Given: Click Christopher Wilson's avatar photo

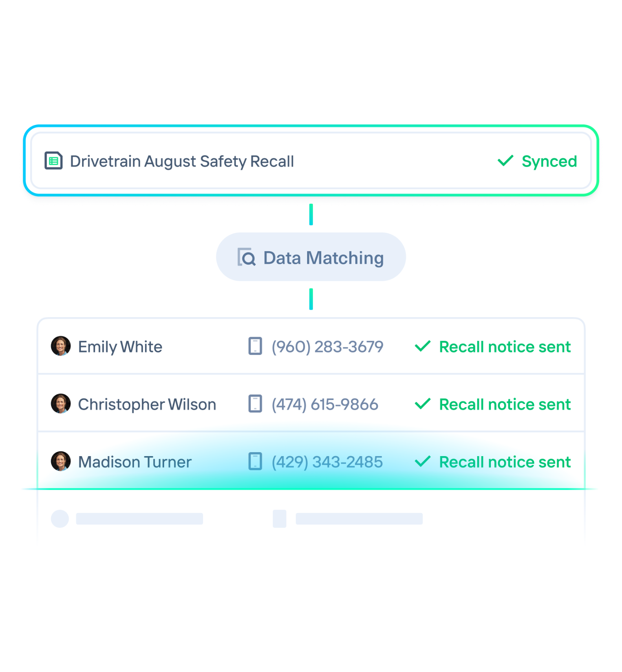Looking at the screenshot, I should [61, 404].
